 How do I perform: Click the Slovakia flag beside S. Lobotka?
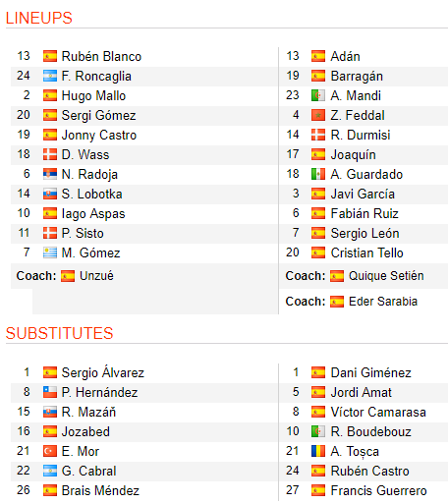[x=50, y=194]
